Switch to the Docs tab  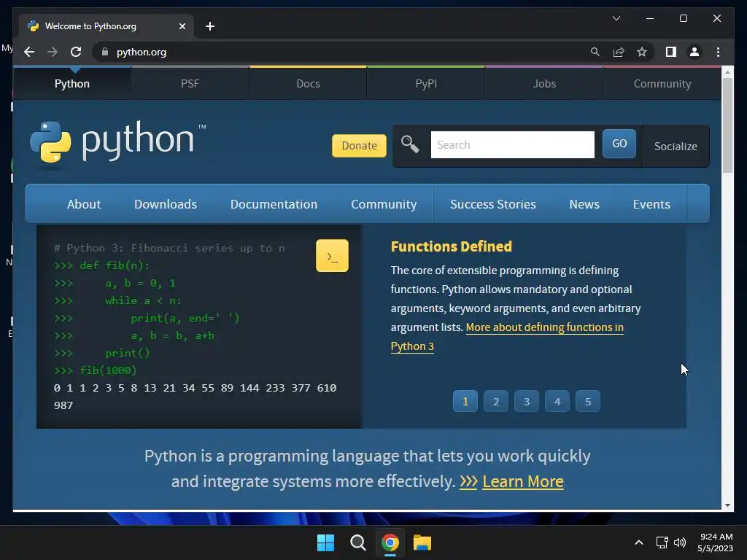click(308, 83)
